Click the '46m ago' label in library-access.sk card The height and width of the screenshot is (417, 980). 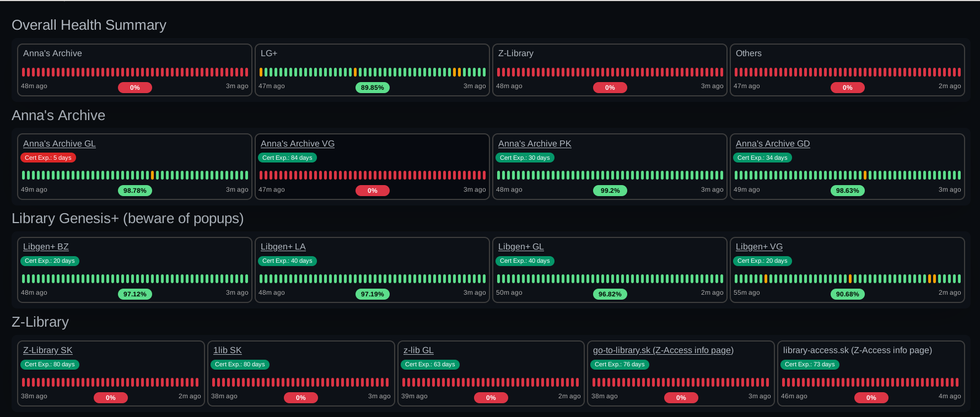[794, 397]
